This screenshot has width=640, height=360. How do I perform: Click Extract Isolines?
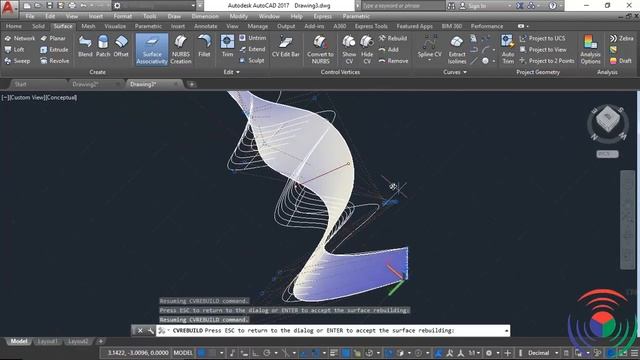457,49
